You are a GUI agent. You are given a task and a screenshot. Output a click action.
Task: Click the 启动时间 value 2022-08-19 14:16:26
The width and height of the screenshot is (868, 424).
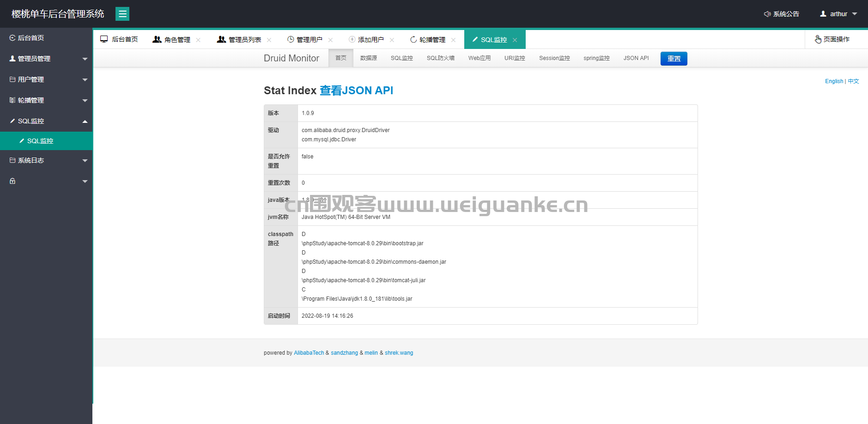pos(328,316)
